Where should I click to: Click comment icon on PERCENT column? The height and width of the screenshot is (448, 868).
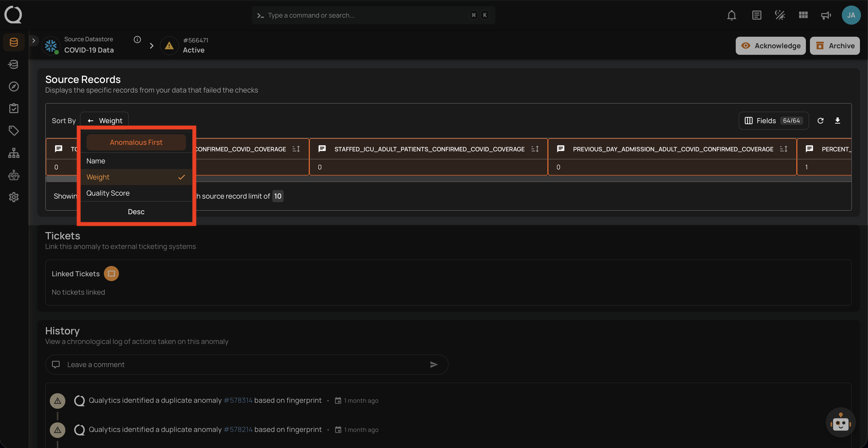click(x=809, y=149)
